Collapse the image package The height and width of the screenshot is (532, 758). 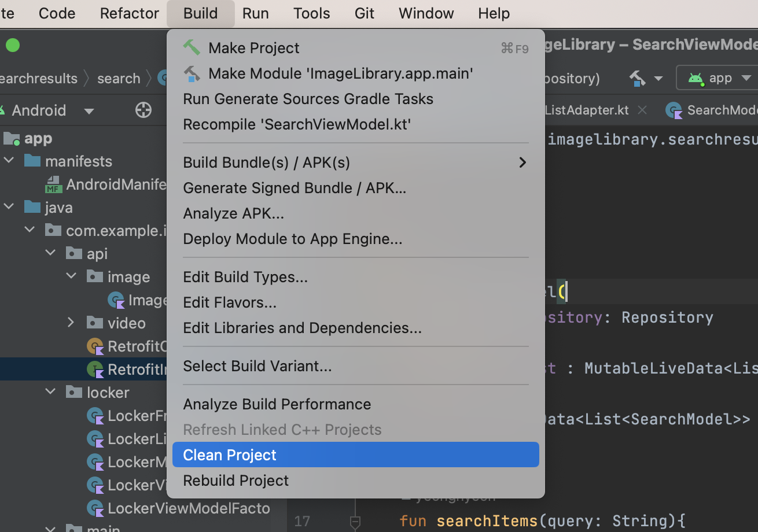click(72, 276)
